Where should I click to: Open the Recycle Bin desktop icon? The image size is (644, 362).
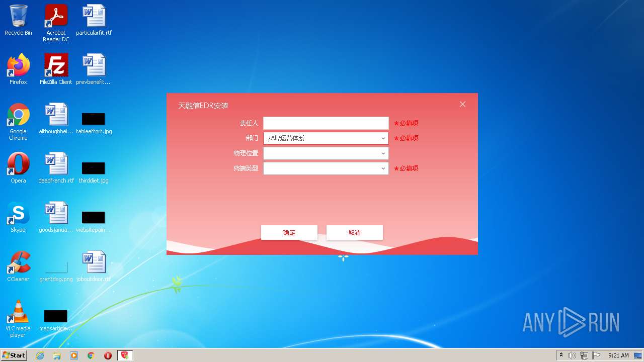pos(18,20)
